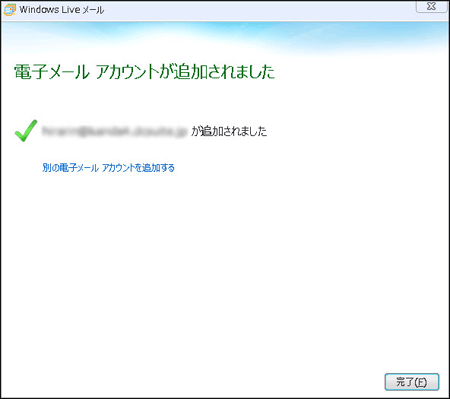The width and height of the screenshot is (450, 399).
Task: Click empty white area below the link
Action: click(x=225, y=267)
